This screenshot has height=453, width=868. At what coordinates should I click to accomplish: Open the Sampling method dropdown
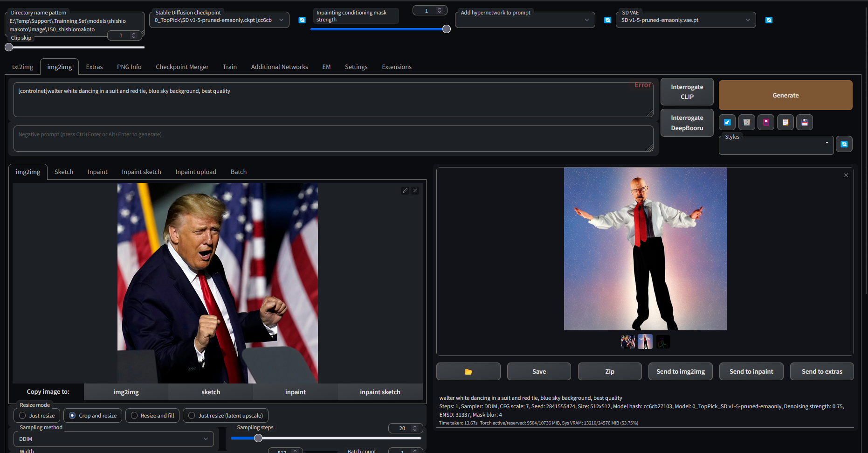(114, 439)
